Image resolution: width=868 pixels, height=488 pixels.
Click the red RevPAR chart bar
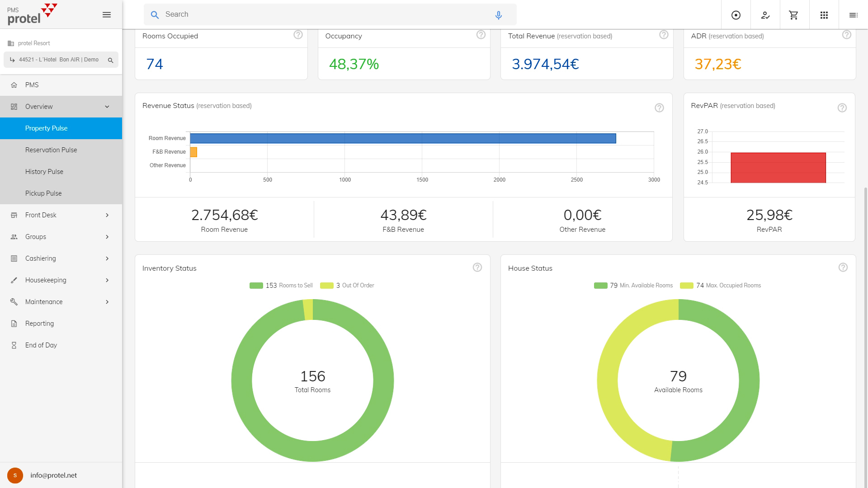tap(778, 168)
